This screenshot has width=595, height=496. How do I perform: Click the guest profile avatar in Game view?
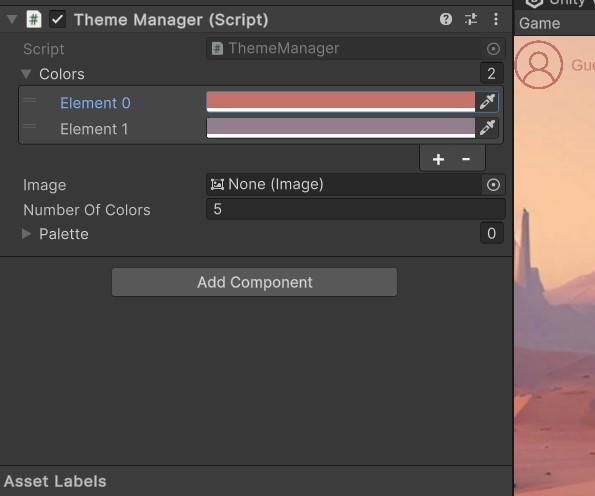tap(539, 65)
